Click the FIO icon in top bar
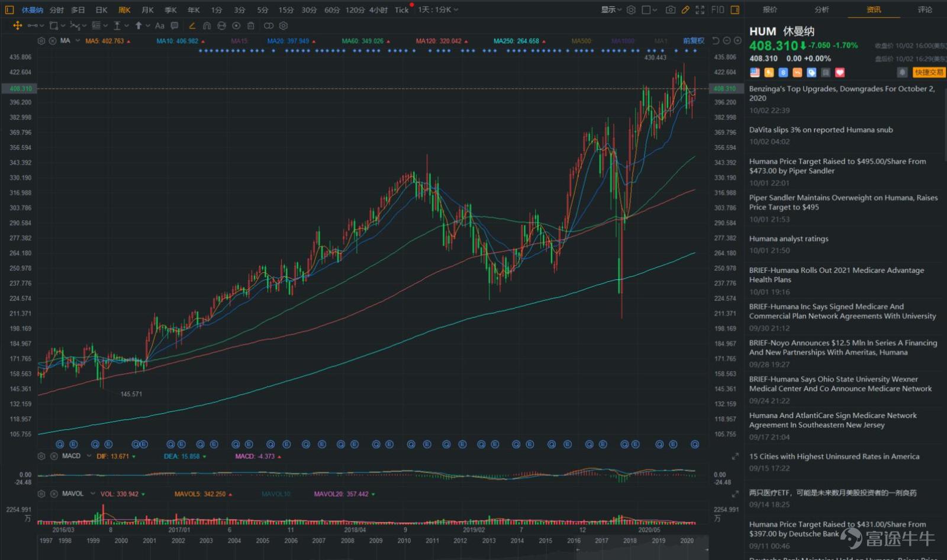Image resolution: width=947 pixels, height=560 pixels. click(x=717, y=9)
